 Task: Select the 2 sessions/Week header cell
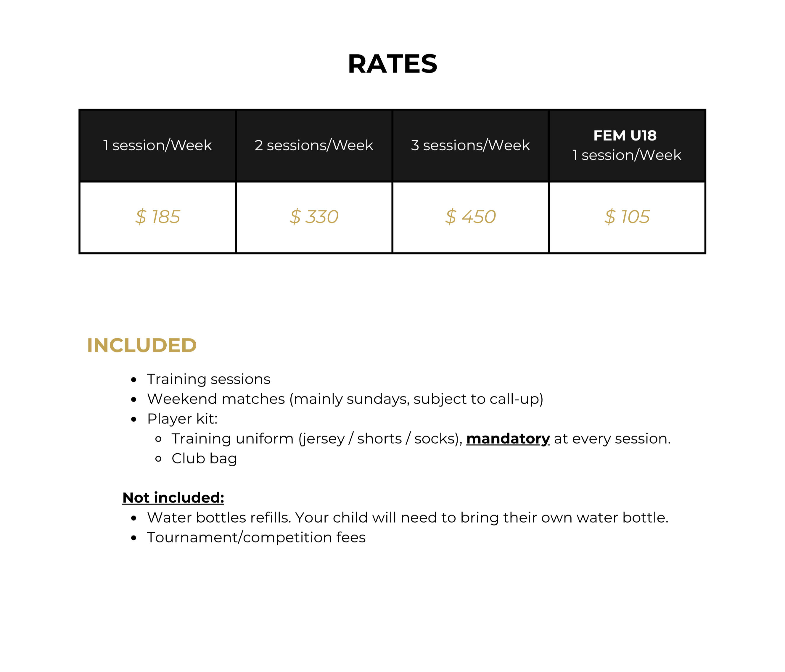[314, 146]
